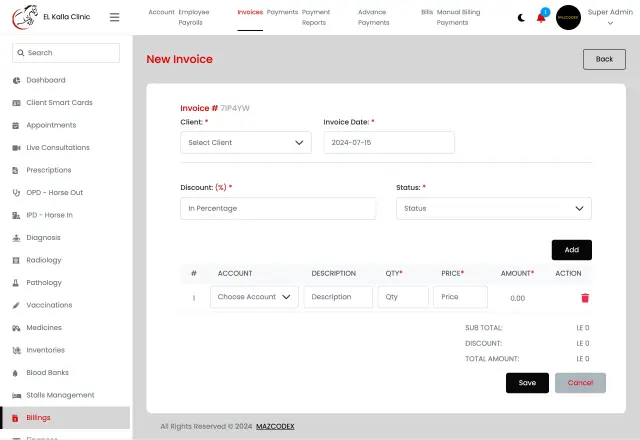Click the Live Consultations camera icon

(x=16, y=148)
